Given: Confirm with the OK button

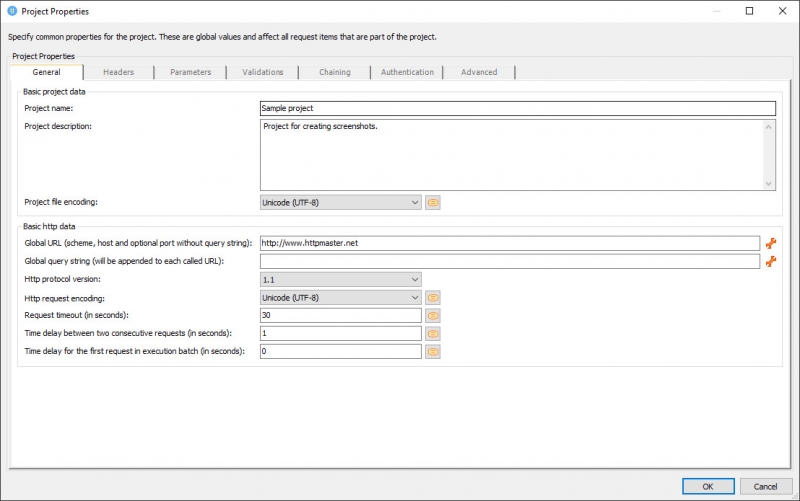Looking at the screenshot, I should [x=708, y=486].
